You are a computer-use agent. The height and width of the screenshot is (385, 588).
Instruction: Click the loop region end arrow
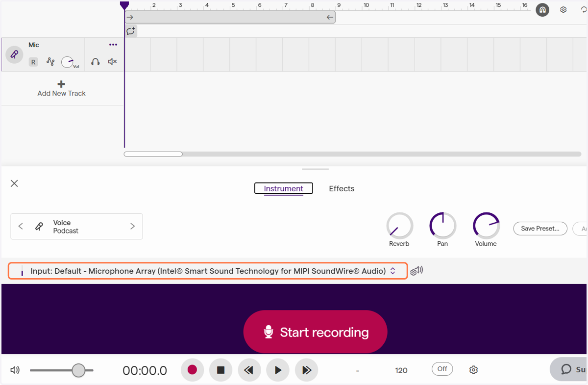point(330,17)
